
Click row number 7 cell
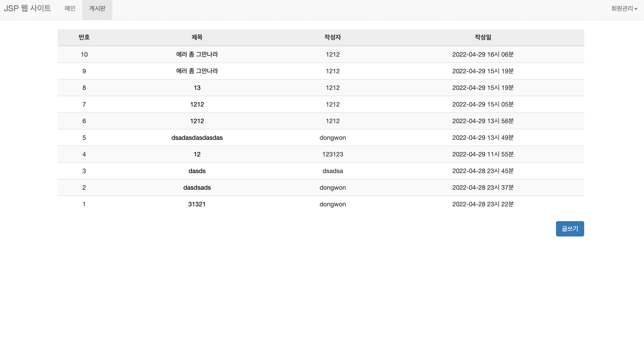point(84,104)
